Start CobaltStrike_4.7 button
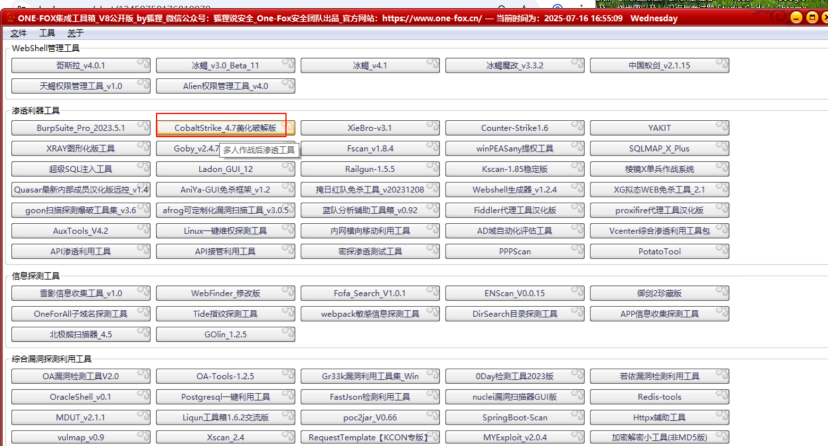This screenshot has width=829, height=446. (x=226, y=128)
